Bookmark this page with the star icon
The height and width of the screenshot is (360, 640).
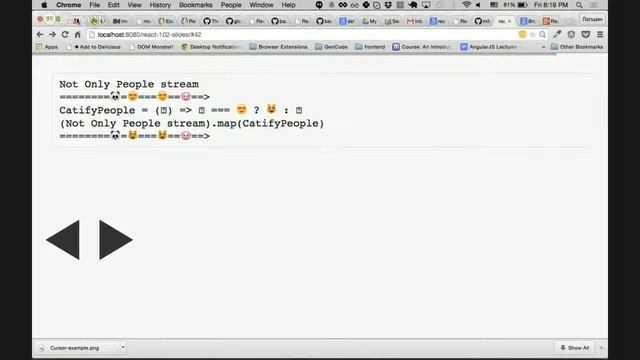tap(532, 35)
